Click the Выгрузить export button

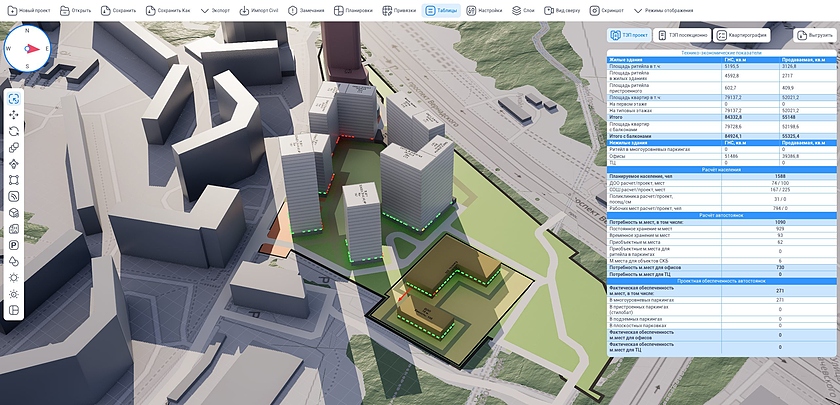[x=814, y=35]
